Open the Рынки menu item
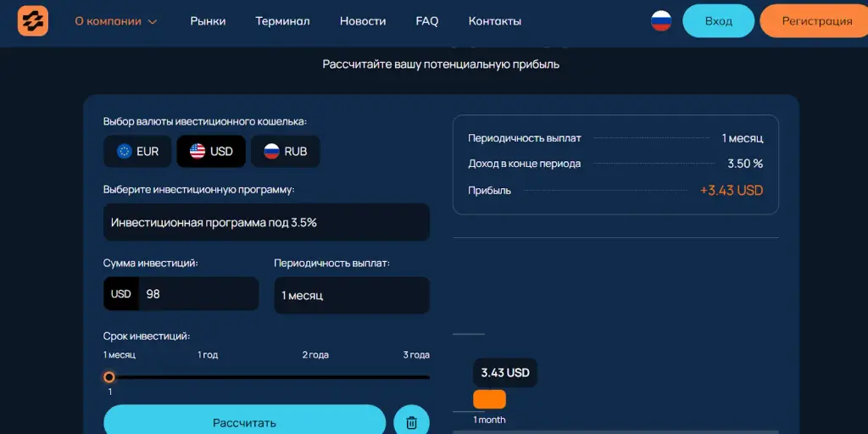This screenshot has width=868, height=434. click(x=209, y=21)
